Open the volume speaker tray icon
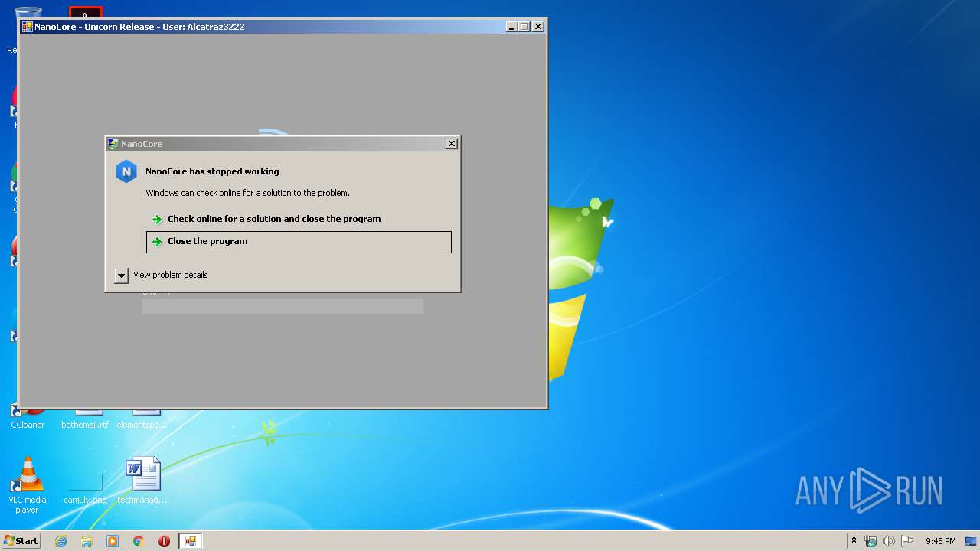This screenshot has height=551, width=980. tap(889, 541)
